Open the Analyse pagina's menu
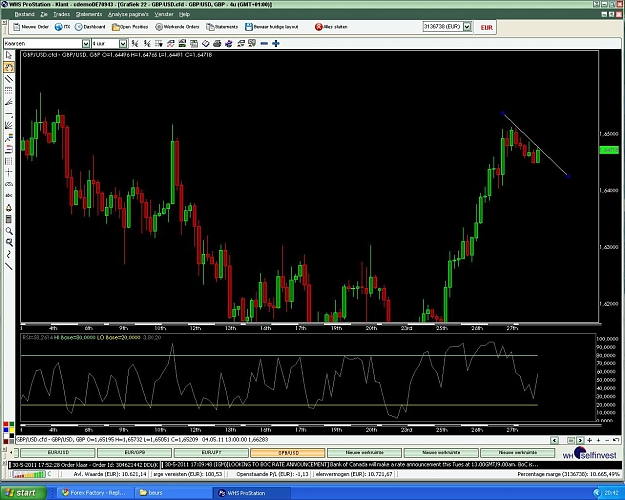Image resolution: width=625 pixels, height=500 pixels. coord(128,14)
